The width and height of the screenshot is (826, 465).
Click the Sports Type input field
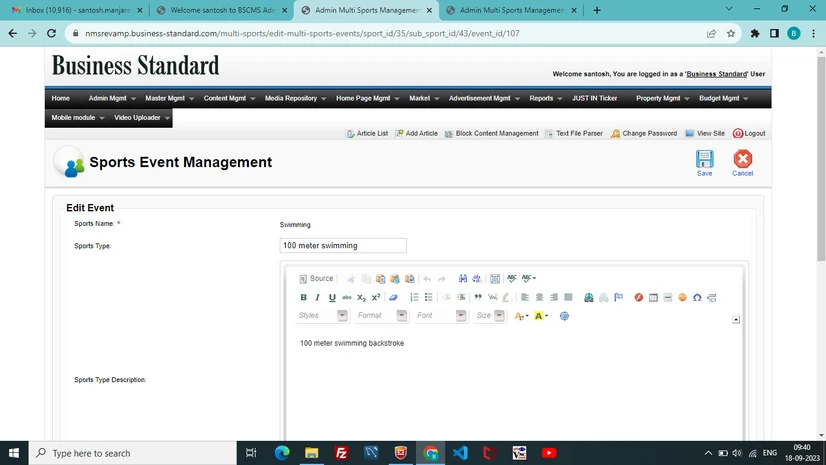pos(343,245)
